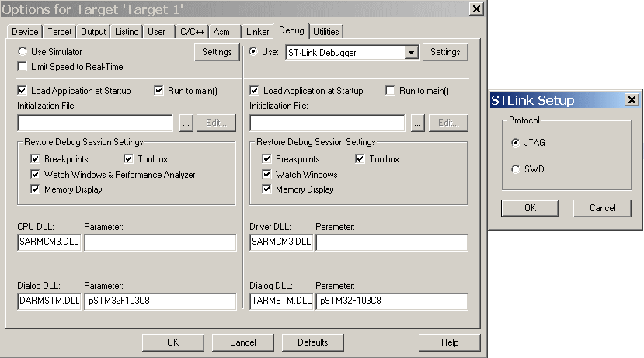Toggle Watch Windows & Performance Analyzer

35,174
